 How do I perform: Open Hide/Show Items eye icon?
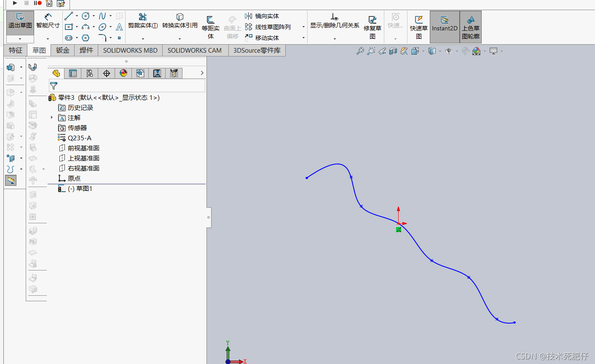tap(448, 51)
